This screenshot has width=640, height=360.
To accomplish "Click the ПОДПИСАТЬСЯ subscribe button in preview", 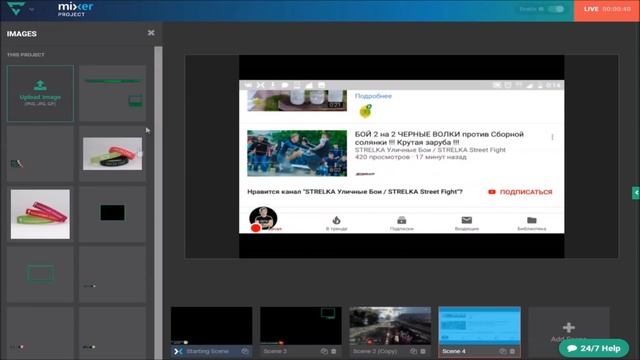I will [x=520, y=192].
